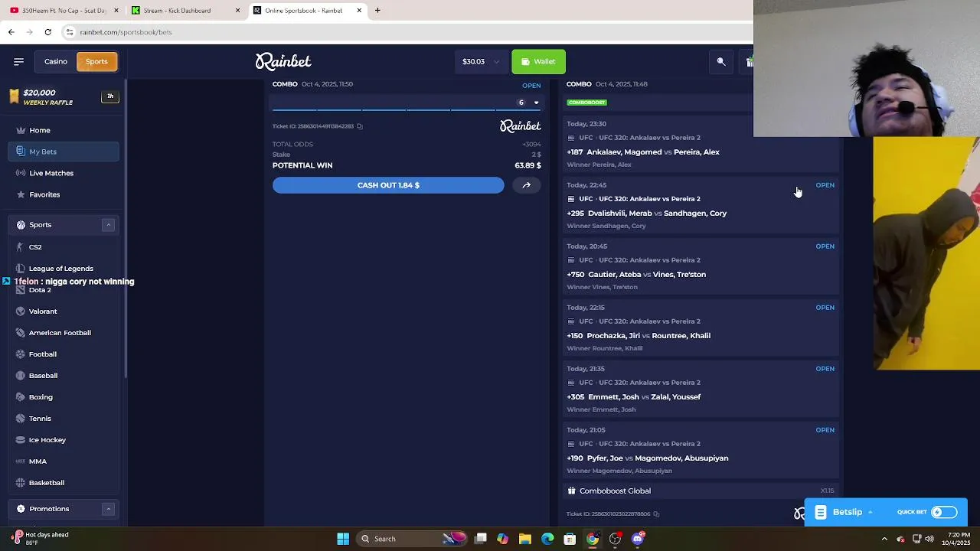Toggle the Quick Bet switch
The height and width of the screenshot is (551, 980).
tap(944, 512)
